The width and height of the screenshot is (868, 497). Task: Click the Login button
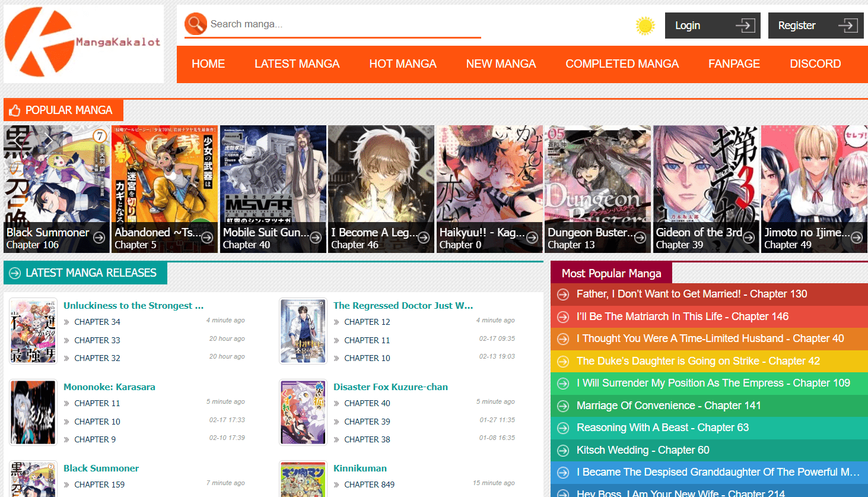click(x=713, y=26)
